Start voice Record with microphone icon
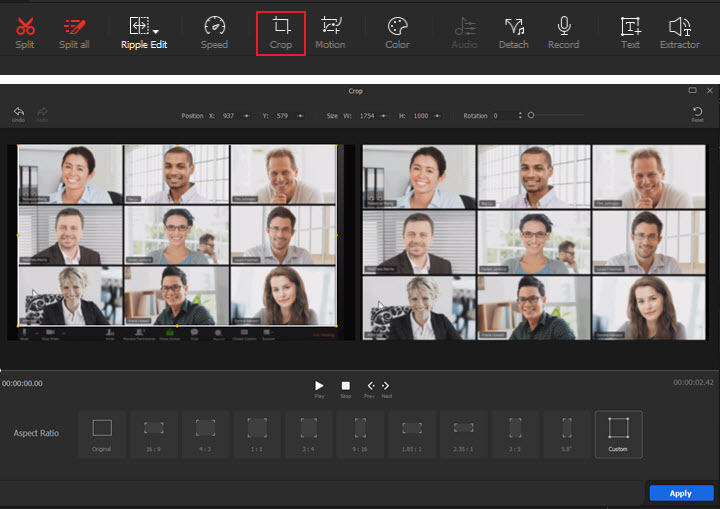This screenshot has width=720, height=509. [x=563, y=31]
